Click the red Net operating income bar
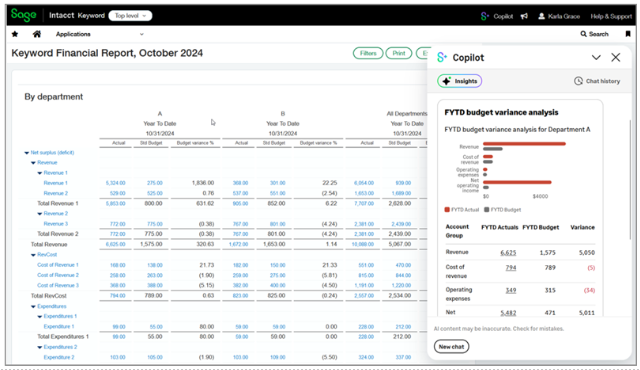Image resolution: width=640 pixels, height=370 pixels. [x=517, y=182]
